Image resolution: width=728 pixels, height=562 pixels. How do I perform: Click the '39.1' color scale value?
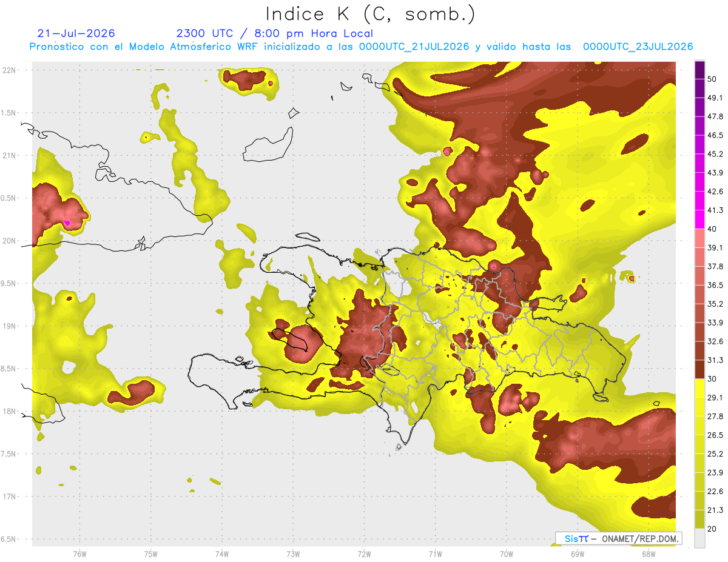[715, 247]
